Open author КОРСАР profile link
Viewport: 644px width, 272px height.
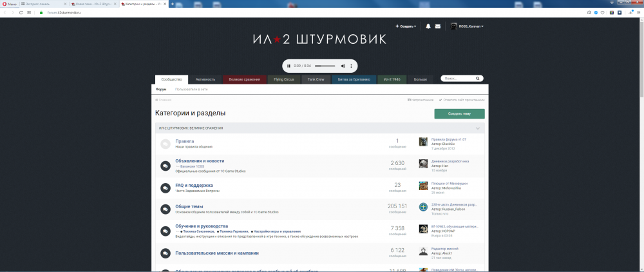click(x=448, y=231)
